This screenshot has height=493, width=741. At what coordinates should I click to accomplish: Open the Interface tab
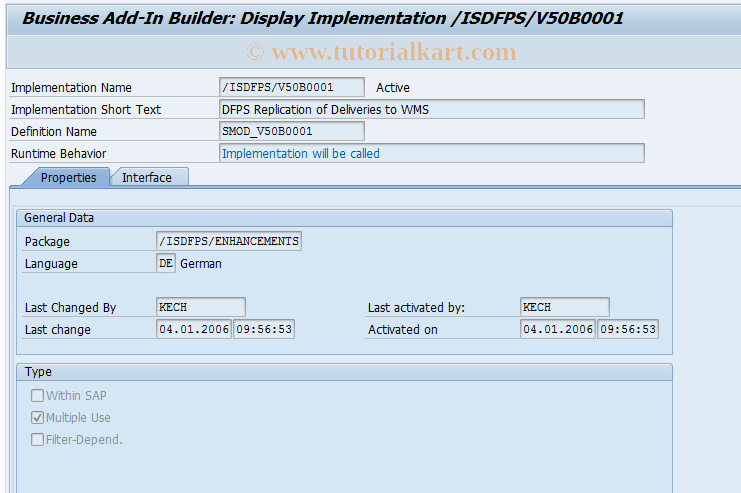click(x=147, y=177)
